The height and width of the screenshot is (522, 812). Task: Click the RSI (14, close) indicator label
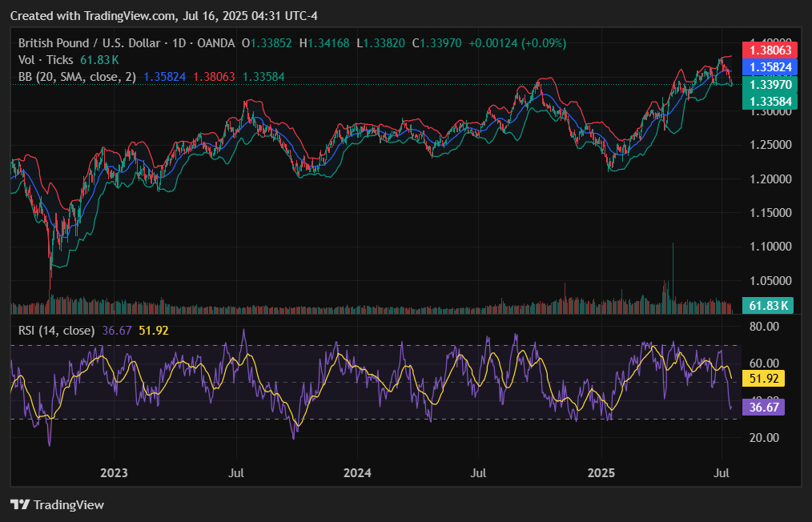56,331
